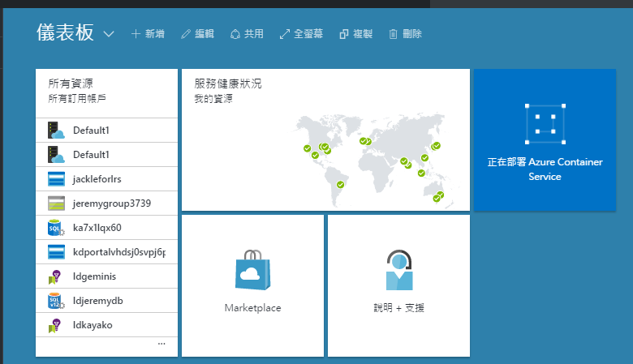Click the 全螢幕 expand arrows icon
633x364 pixels.
285,34
